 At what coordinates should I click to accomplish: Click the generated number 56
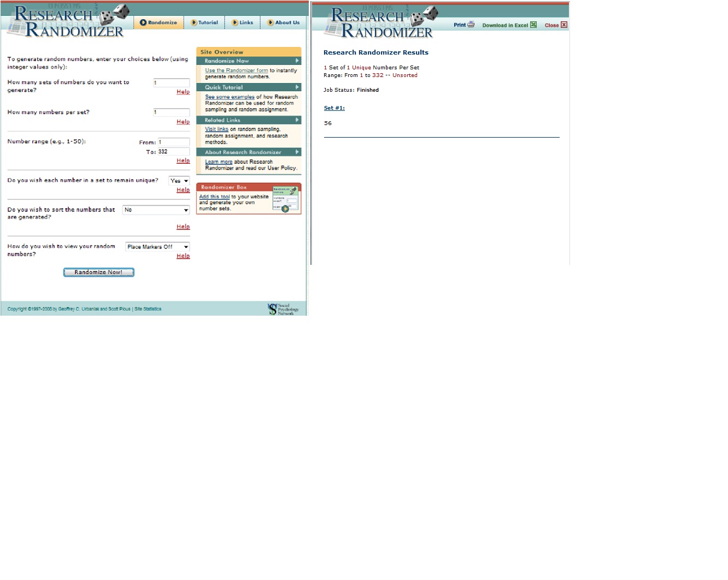pyautogui.click(x=328, y=123)
